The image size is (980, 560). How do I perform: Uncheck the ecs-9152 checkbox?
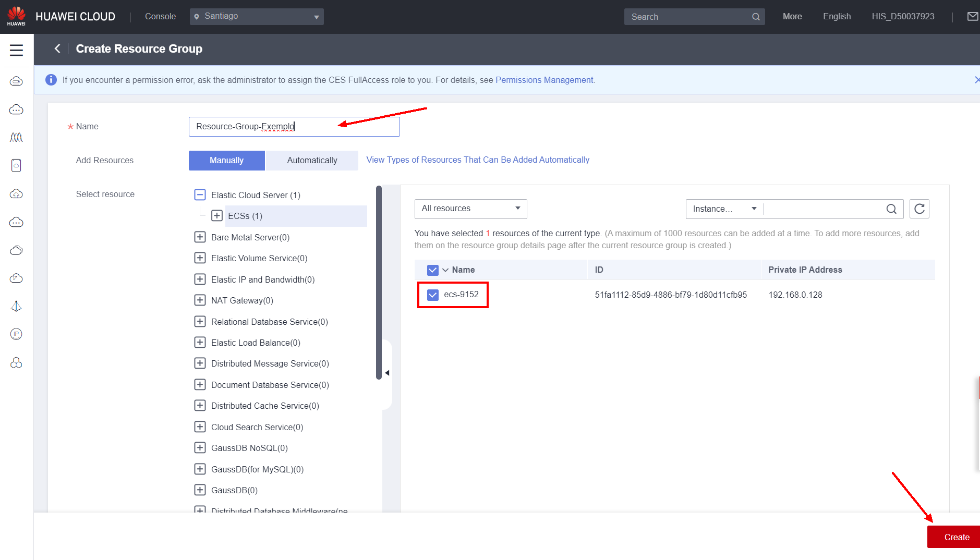pos(433,295)
